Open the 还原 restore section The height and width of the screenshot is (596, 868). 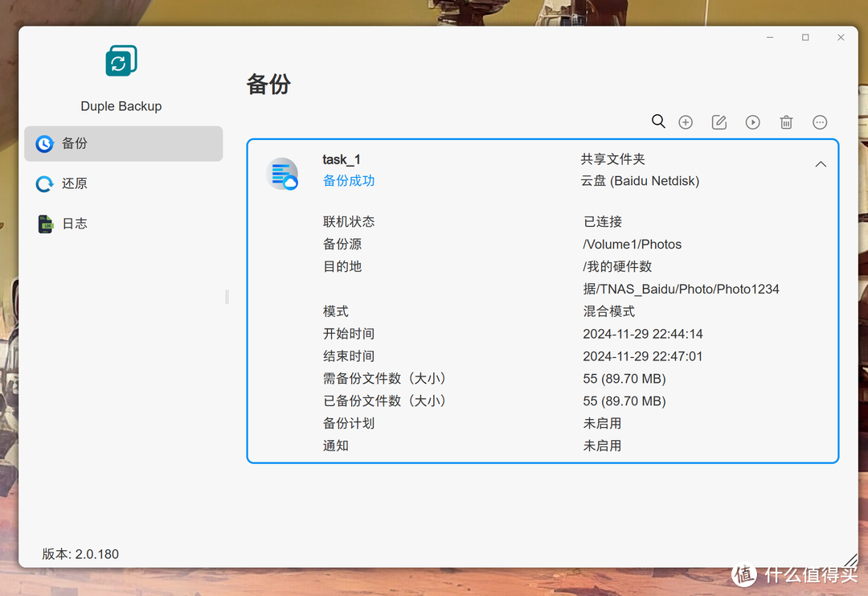(74, 183)
